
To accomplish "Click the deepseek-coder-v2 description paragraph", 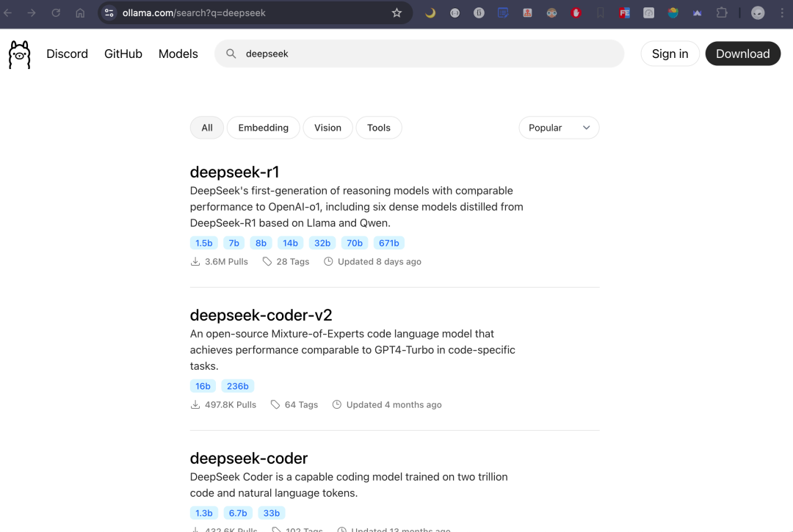I will (x=352, y=349).
